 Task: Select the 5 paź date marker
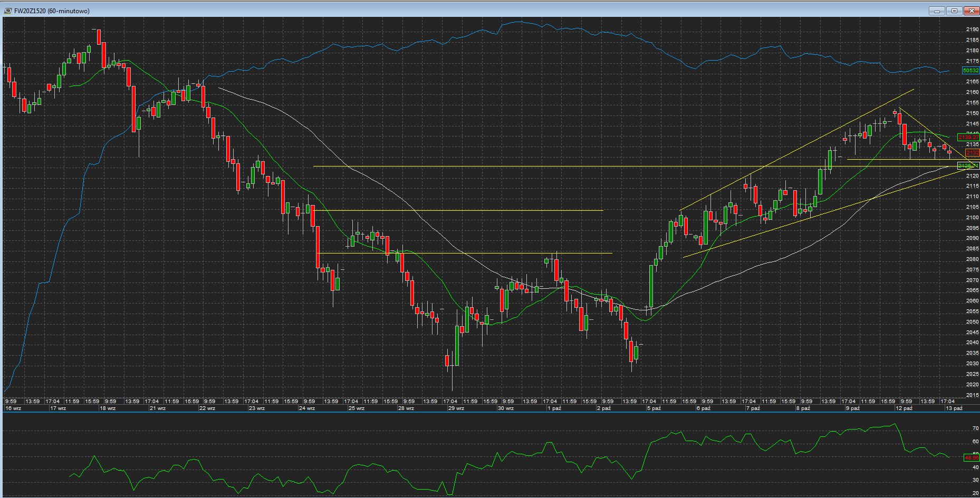tap(654, 408)
